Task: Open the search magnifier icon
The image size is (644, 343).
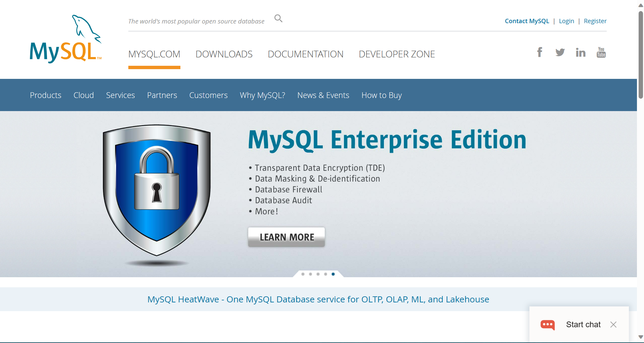Action: tap(278, 18)
